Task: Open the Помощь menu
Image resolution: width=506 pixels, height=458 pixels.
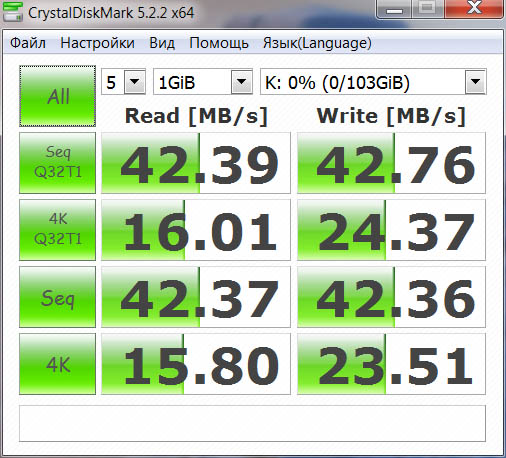Action: [219, 43]
